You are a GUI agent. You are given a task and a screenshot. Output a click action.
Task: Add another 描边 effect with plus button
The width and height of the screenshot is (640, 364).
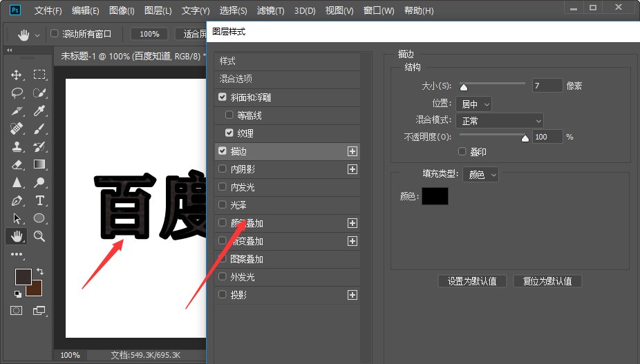tap(352, 151)
